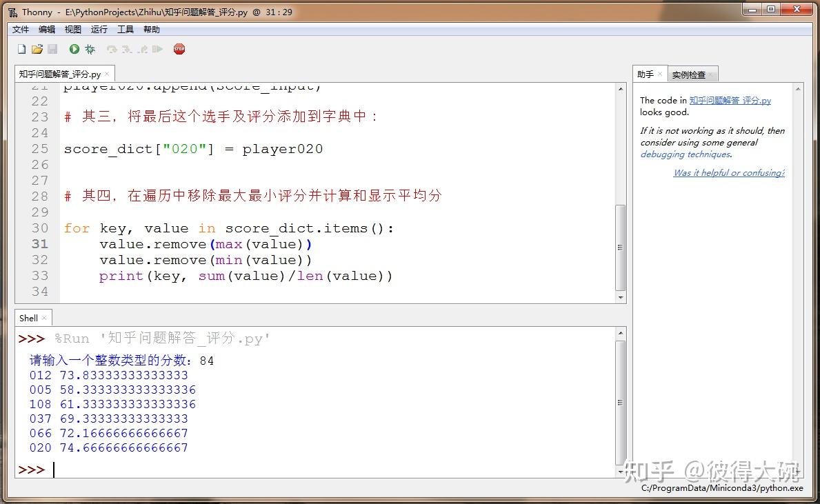Create a new file with the blank page icon
The height and width of the screenshot is (504, 820).
21,49
